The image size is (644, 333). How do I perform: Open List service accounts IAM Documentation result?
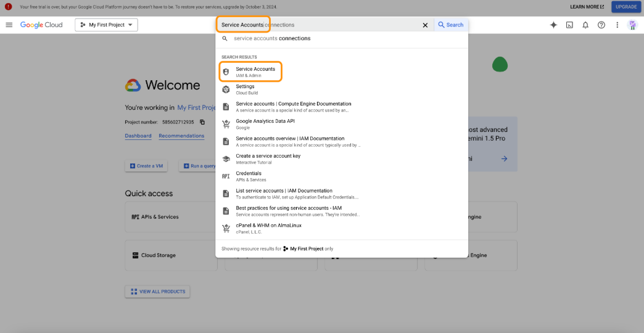coord(342,194)
